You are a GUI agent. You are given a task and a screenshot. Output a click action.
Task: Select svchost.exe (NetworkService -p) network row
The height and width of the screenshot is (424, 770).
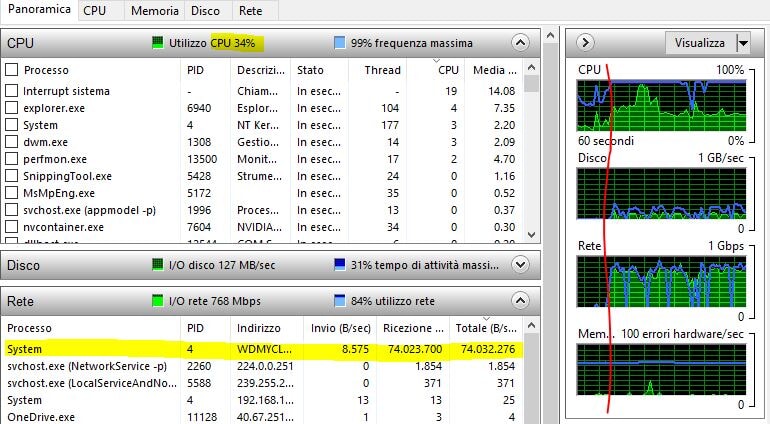tap(263, 366)
